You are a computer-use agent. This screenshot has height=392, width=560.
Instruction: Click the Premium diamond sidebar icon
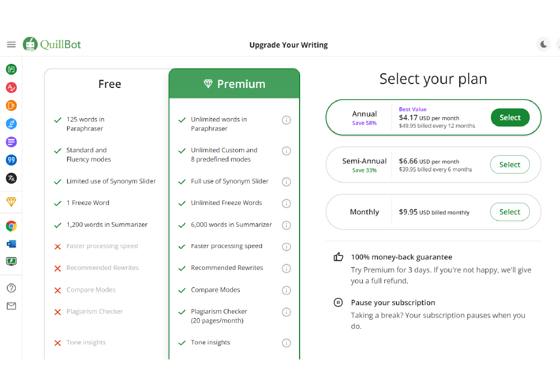11,202
